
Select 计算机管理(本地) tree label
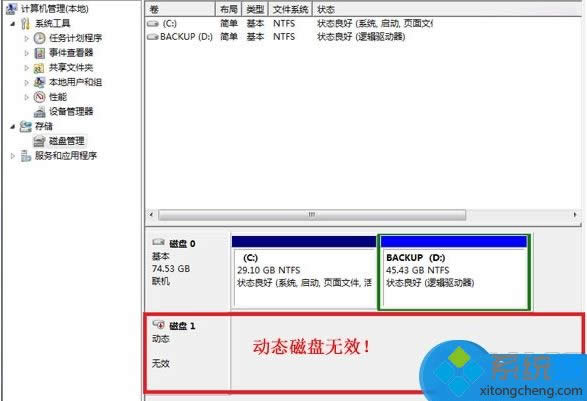[55, 9]
